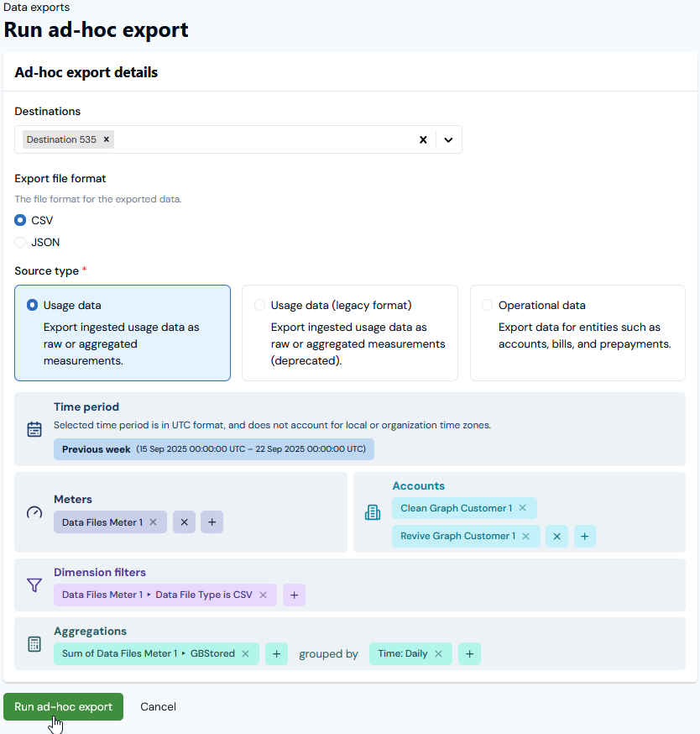Add another meter

[x=212, y=522]
